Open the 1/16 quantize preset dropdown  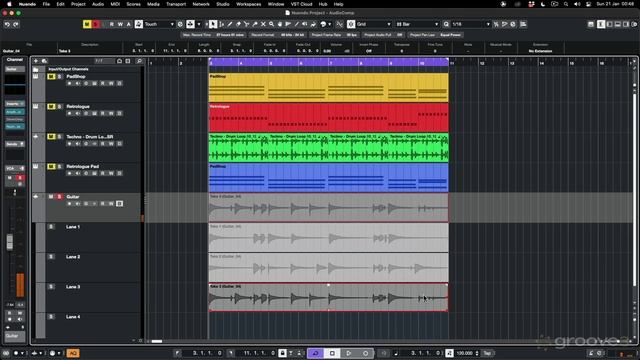click(470, 24)
